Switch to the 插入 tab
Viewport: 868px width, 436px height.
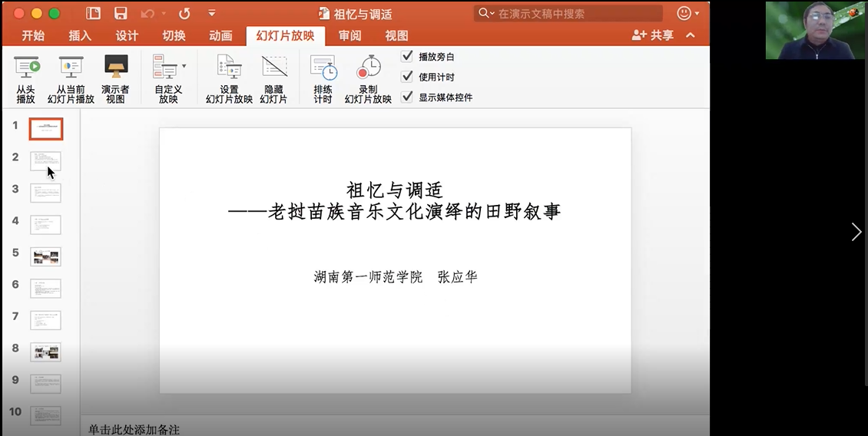pyautogui.click(x=80, y=36)
